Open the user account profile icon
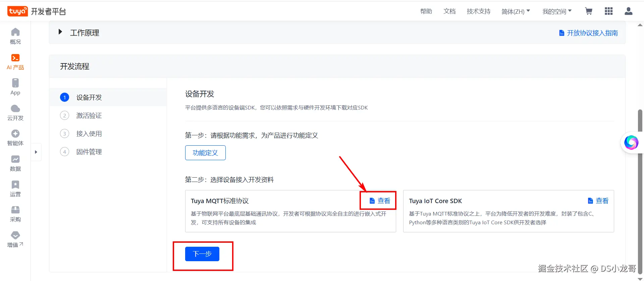Viewport: 644px width, 281px height. pyautogui.click(x=629, y=11)
